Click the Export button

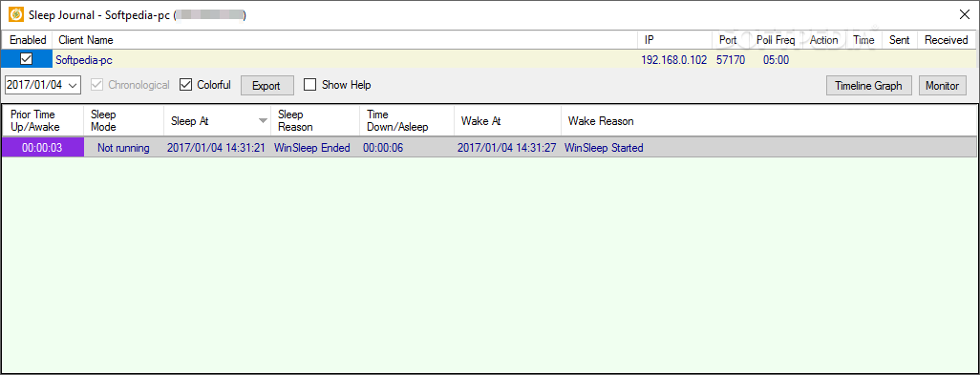[x=266, y=86]
